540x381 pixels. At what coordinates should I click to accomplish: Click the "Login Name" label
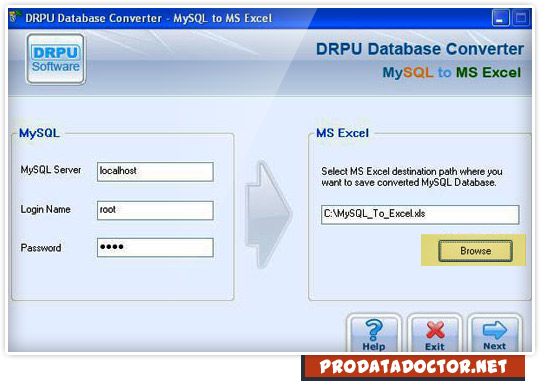(45, 209)
